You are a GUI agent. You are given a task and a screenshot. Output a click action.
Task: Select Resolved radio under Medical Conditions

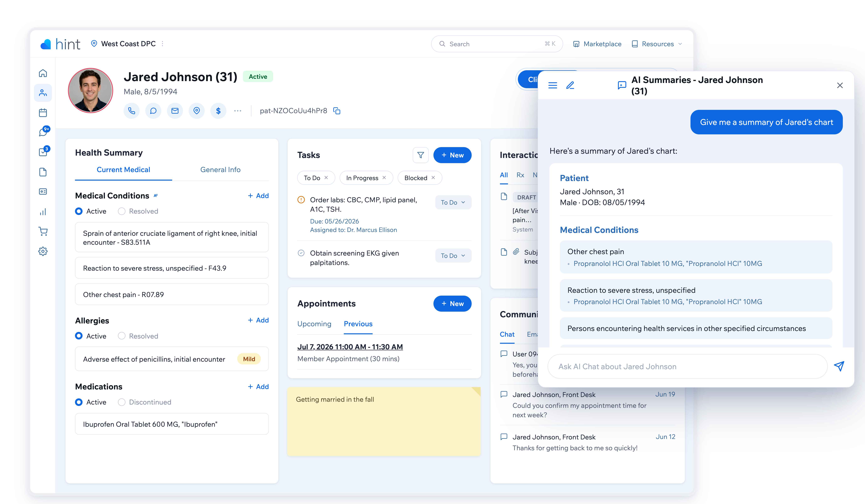coord(122,211)
